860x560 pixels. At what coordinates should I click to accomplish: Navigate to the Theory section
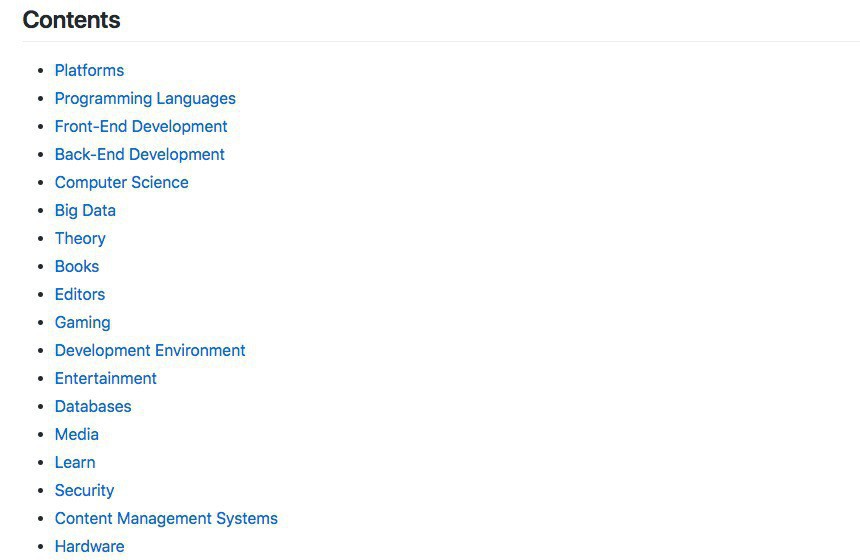[80, 238]
